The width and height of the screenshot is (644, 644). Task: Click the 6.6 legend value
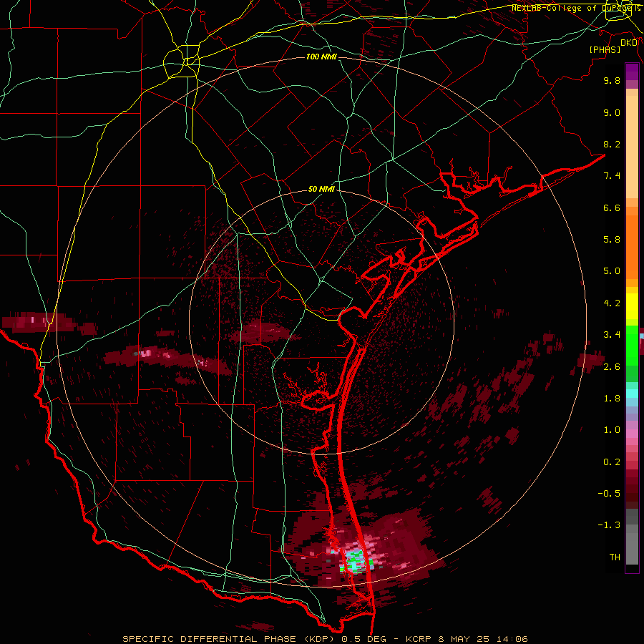612,208
